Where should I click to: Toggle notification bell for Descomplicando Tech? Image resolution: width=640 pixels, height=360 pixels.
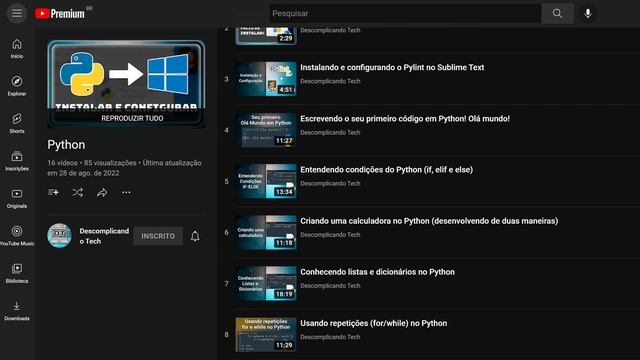pyautogui.click(x=195, y=236)
